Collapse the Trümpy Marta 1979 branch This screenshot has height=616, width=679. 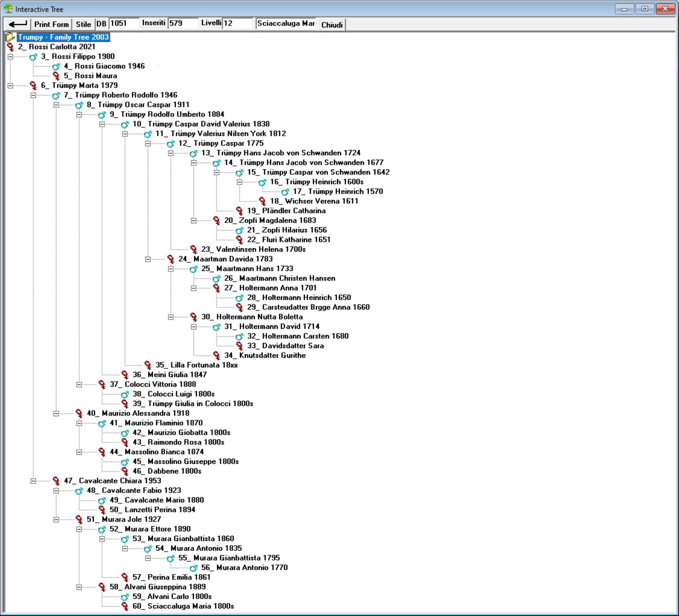point(10,86)
